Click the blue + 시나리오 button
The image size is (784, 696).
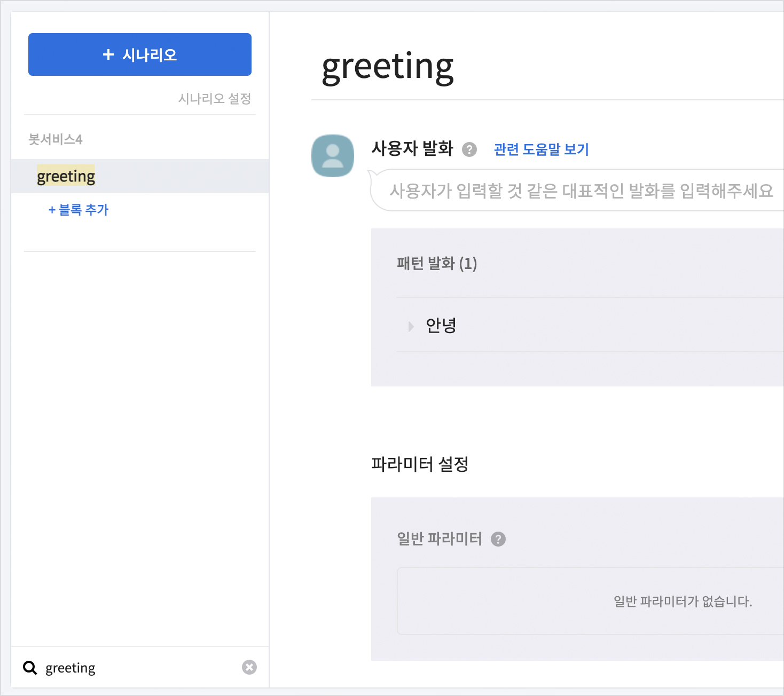click(139, 54)
